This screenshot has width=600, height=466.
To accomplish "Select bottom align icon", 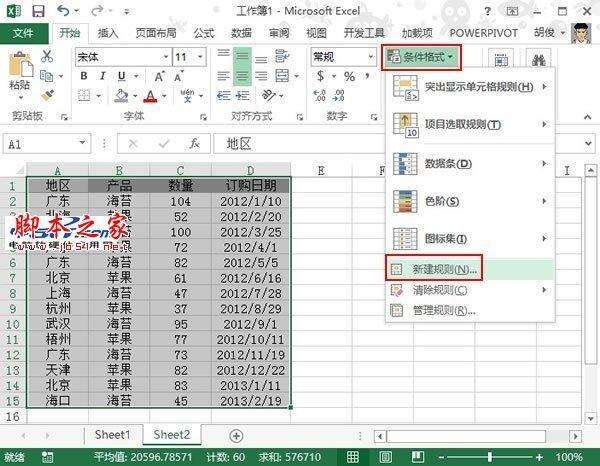I will click(x=261, y=60).
